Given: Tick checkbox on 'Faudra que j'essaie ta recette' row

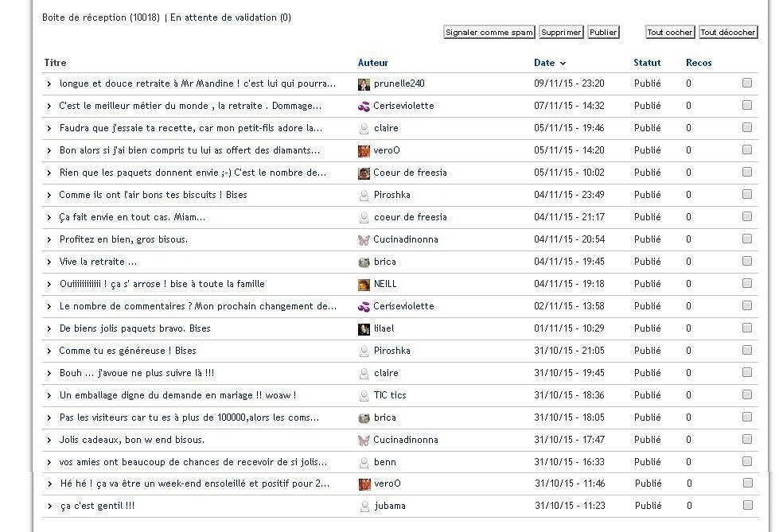Looking at the screenshot, I should coord(746,128).
